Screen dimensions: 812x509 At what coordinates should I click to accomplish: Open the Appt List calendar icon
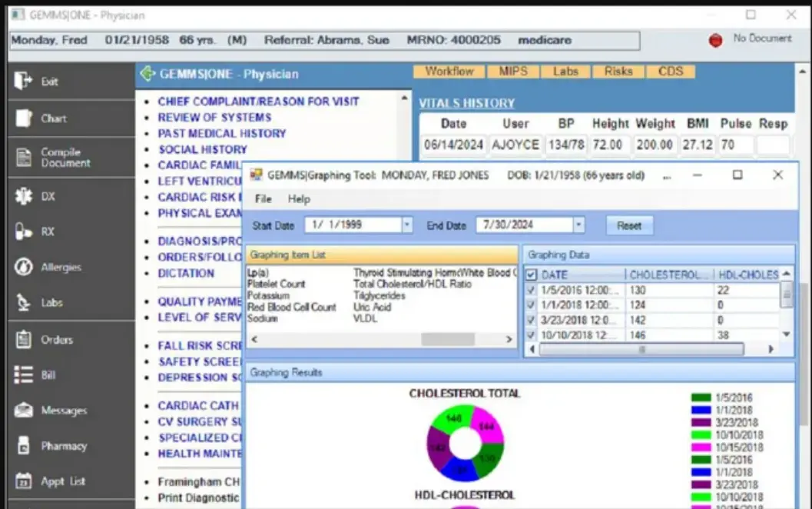click(x=23, y=481)
